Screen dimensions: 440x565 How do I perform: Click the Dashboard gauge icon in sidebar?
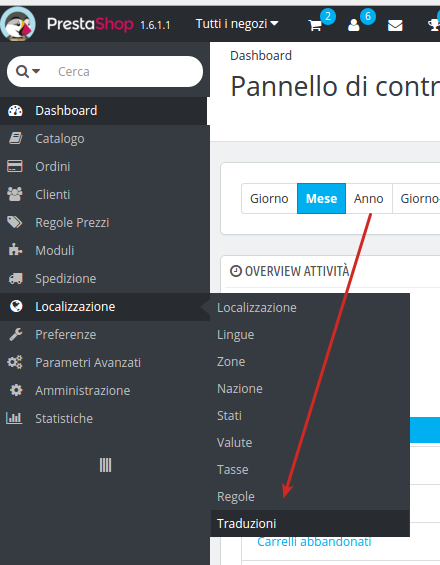click(x=15, y=111)
